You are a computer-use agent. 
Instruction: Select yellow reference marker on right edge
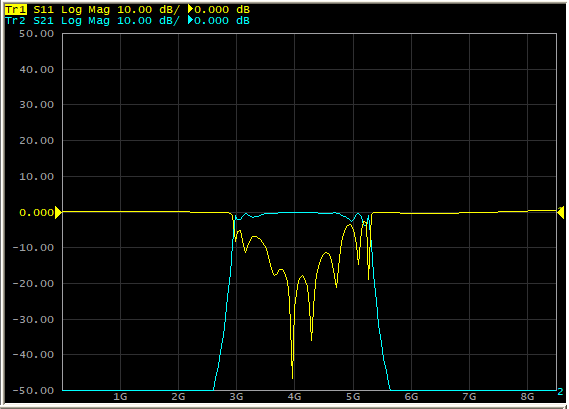(x=561, y=212)
